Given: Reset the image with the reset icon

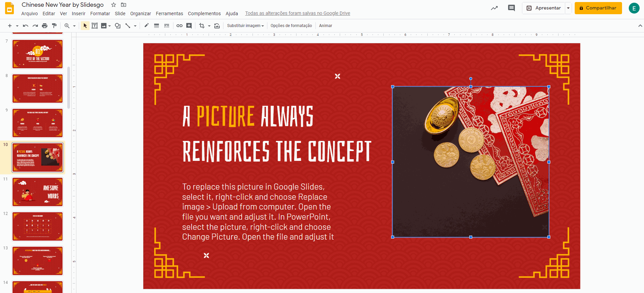Looking at the screenshot, I should [217, 26].
